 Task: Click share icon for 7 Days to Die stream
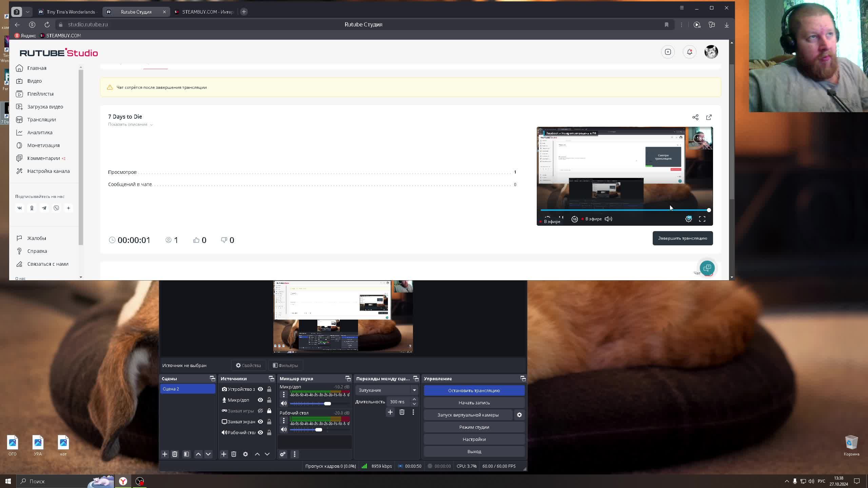[695, 117]
